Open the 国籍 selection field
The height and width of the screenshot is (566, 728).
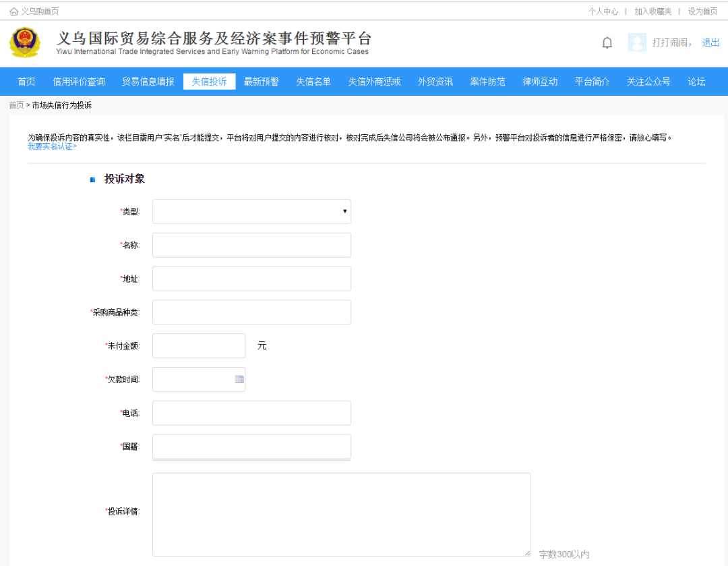point(251,447)
